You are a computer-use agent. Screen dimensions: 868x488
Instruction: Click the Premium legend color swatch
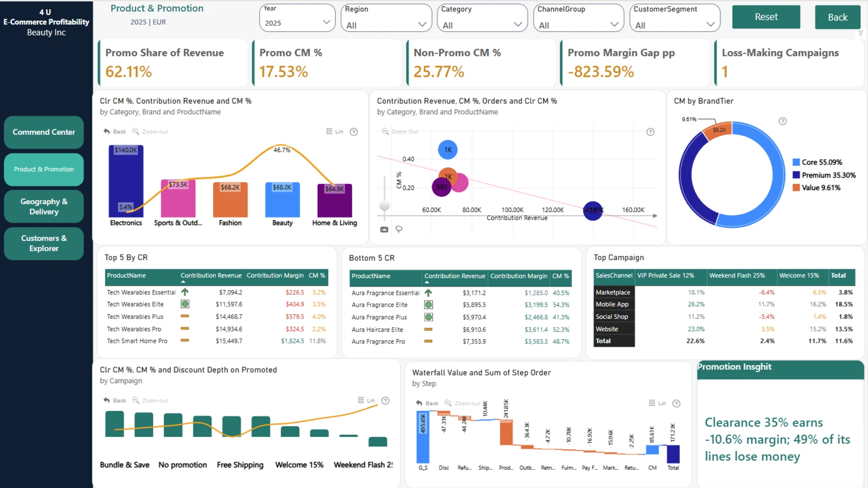click(796, 175)
